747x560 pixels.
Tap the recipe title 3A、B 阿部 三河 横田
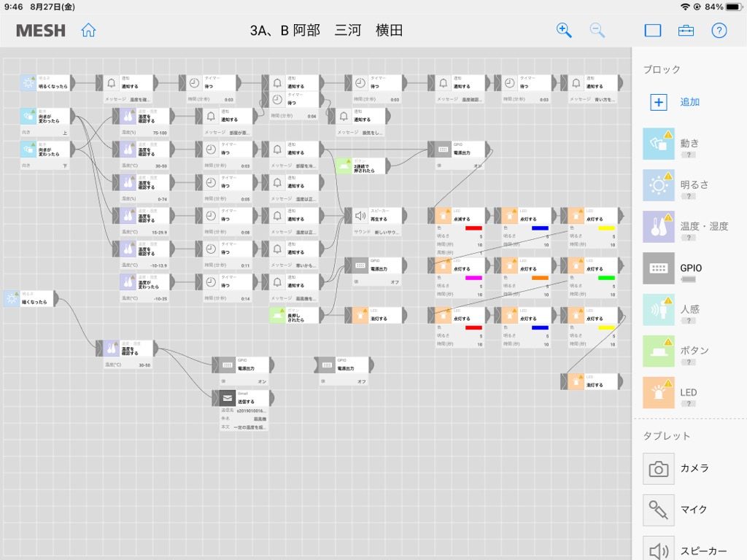pyautogui.click(x=326, y=31)
